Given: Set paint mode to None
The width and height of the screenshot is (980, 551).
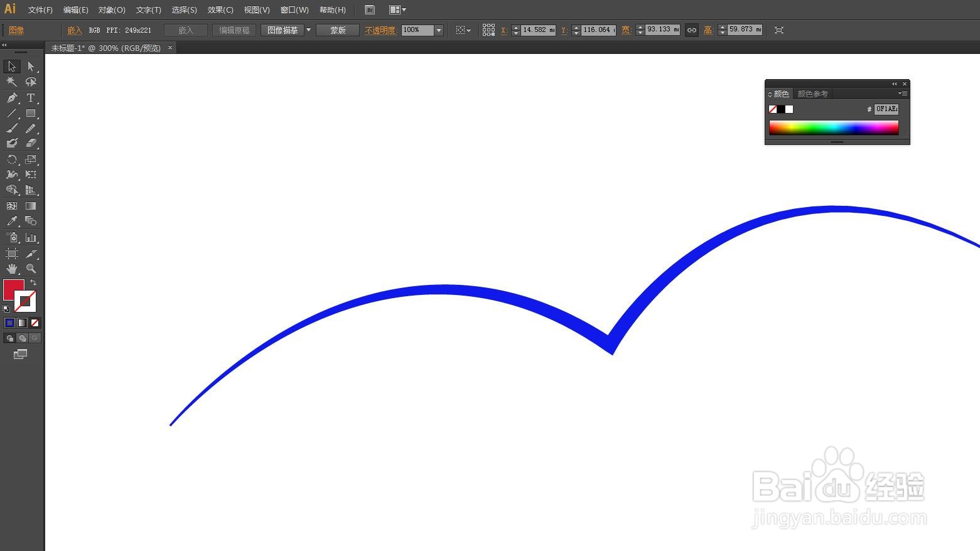Looking at the screenshot, I should point(35,323).
